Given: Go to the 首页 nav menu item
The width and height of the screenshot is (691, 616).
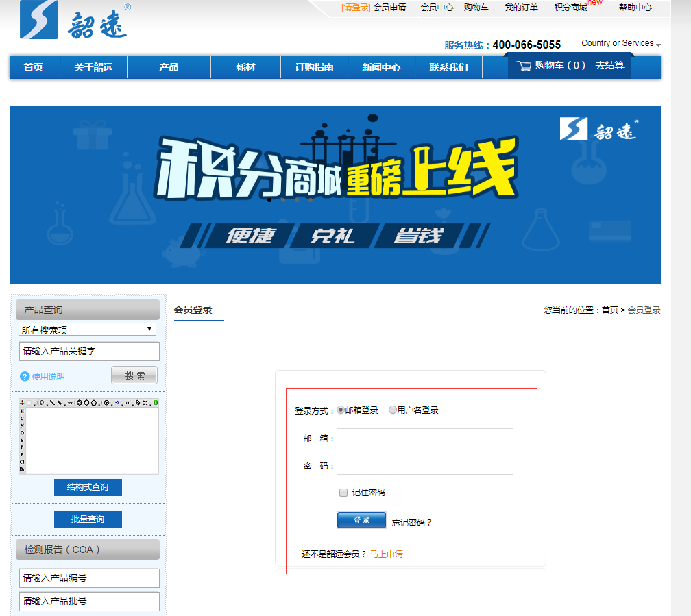Looking at the screenshot, I should coord(34,67).
